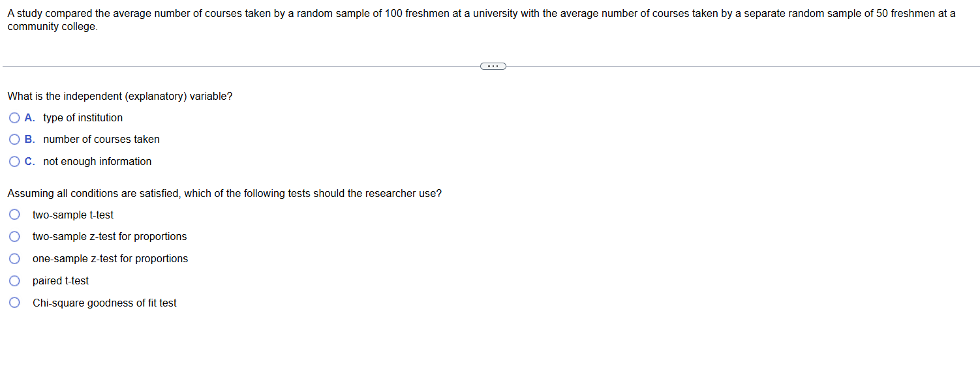The image size is (980, 392).
Task: Click the 'one-sample z-test for proportions' label text
Action: pyautogui.click(x=110, y=259)
